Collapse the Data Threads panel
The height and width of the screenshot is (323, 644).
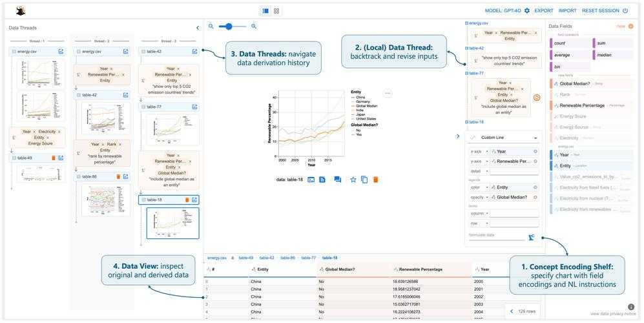pyautogui.click(x=198, y=28)
